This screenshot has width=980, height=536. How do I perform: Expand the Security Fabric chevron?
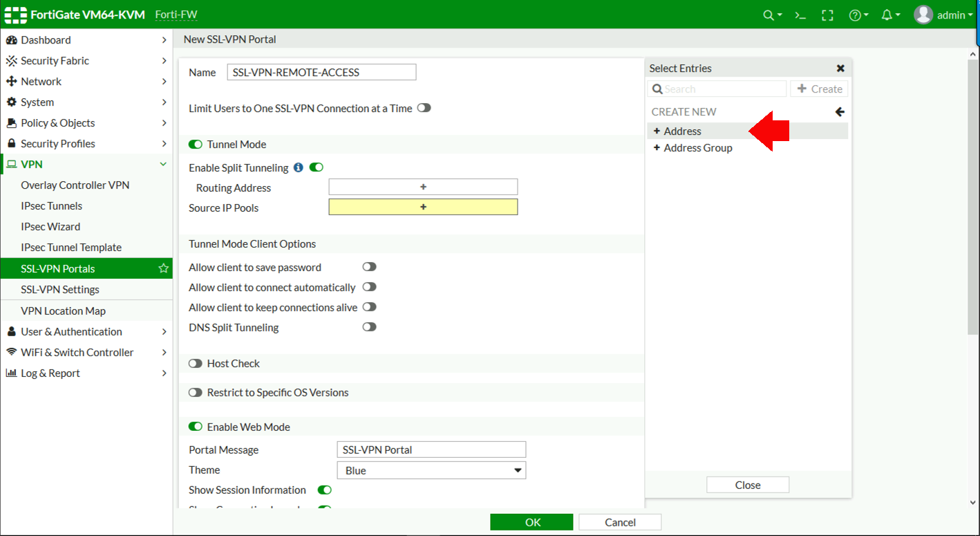[x=164, y=61]
